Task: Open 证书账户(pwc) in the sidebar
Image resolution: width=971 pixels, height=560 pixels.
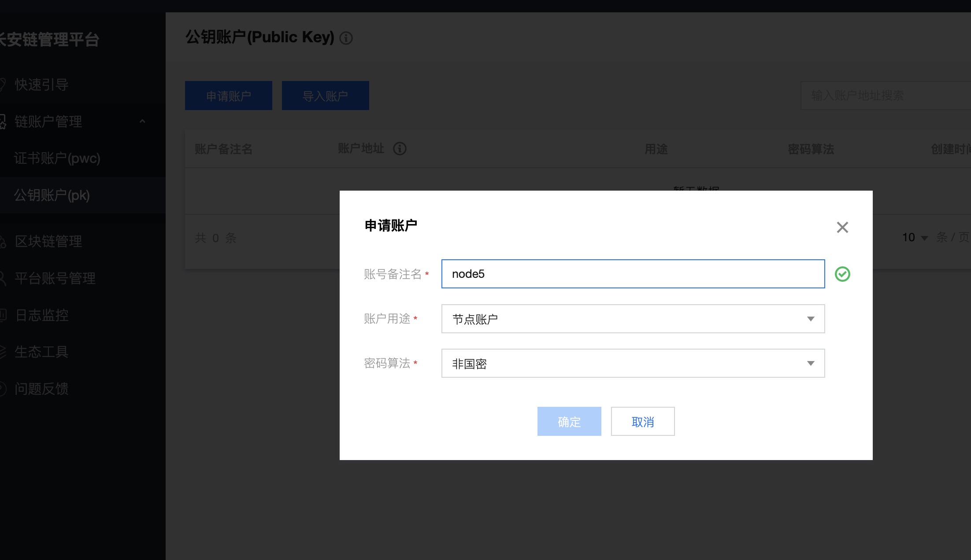Action: pos(57,158)
